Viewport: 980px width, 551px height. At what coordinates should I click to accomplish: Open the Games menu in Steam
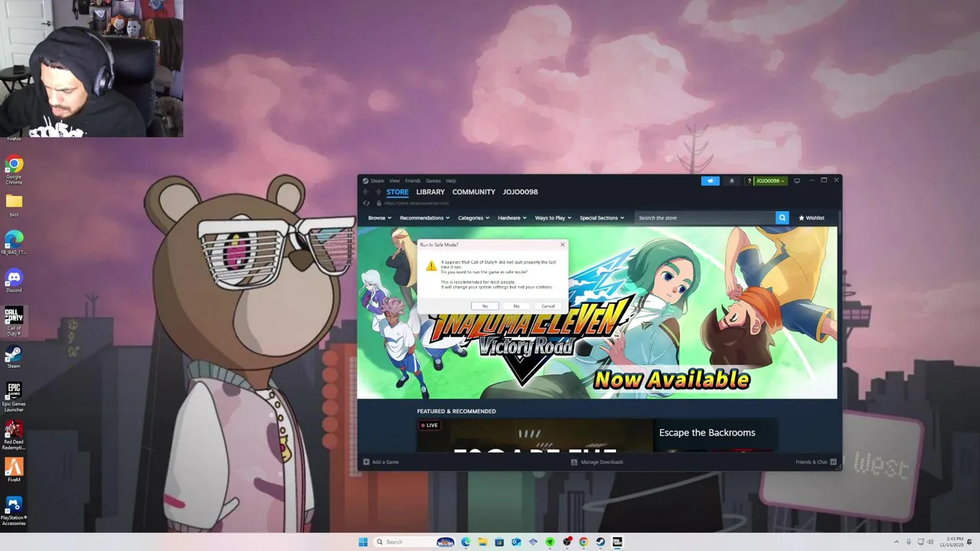(x=433, y=181)
